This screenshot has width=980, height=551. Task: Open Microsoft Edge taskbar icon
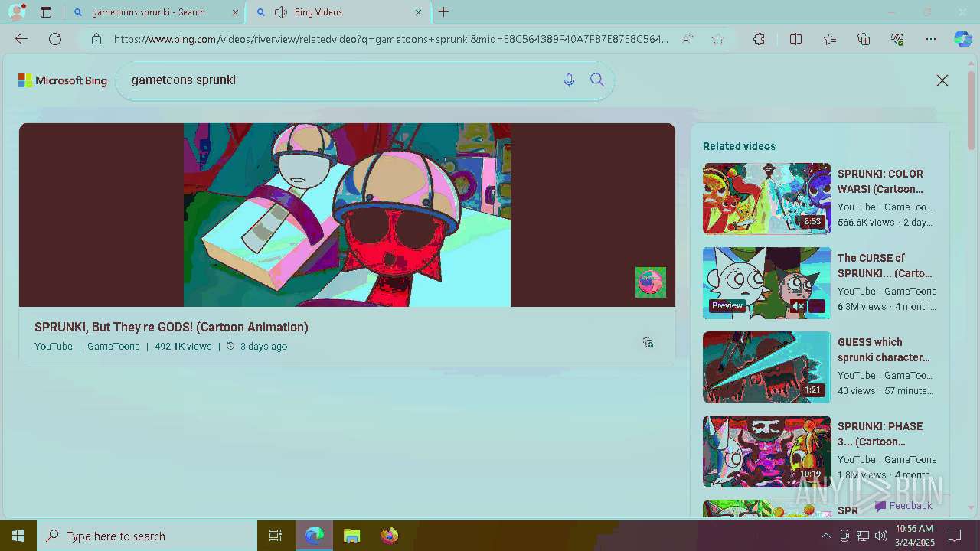tap(315, 536)
